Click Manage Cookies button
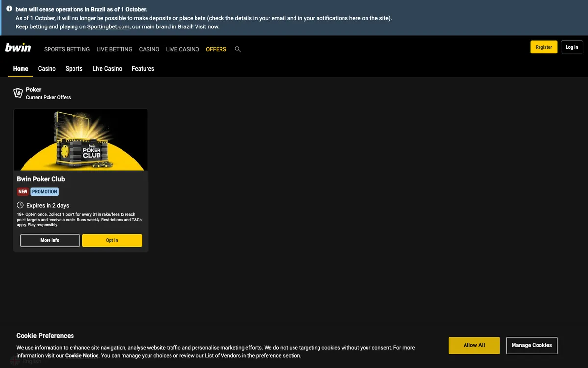This screenshot has height=368, width=588. coord(532,345)
